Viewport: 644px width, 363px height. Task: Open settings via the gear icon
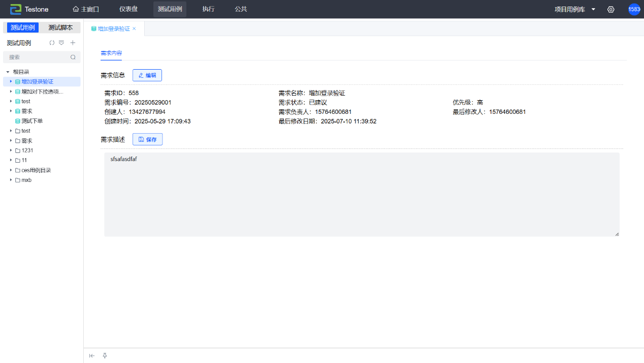(x=611, y=9)
